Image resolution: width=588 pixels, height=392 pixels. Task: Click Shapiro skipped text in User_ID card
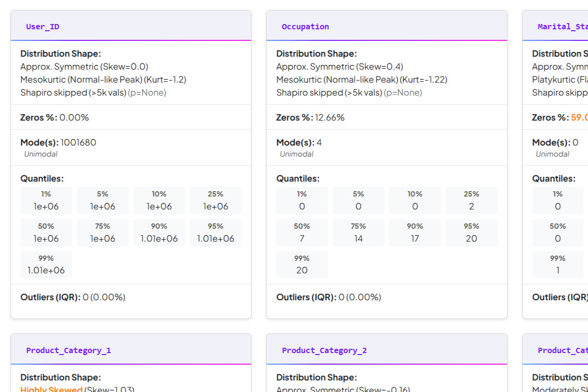73,92
